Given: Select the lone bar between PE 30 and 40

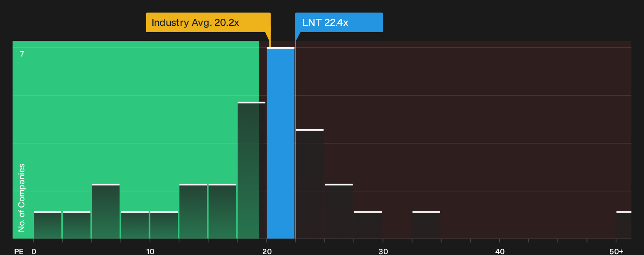Looking at the screenshot, I should 426,225.
